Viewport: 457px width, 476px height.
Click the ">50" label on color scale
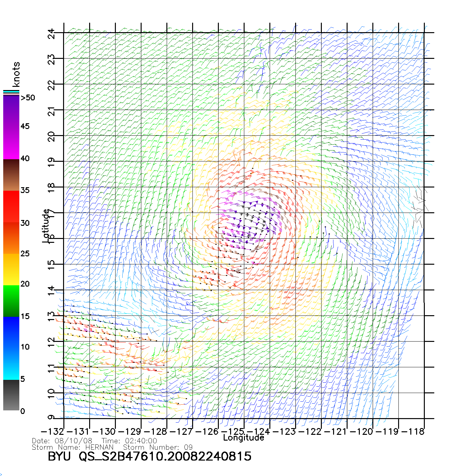click(28, 98)
